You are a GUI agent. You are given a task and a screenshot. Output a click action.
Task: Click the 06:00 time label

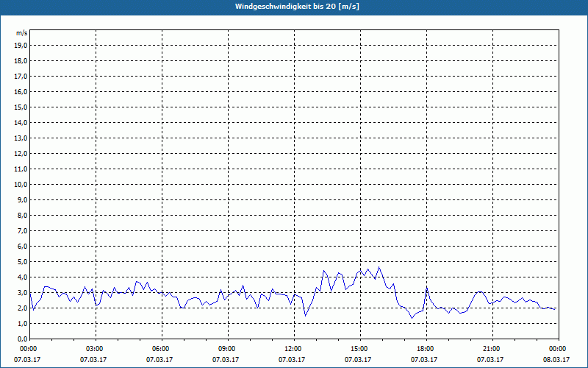[162, 349]
